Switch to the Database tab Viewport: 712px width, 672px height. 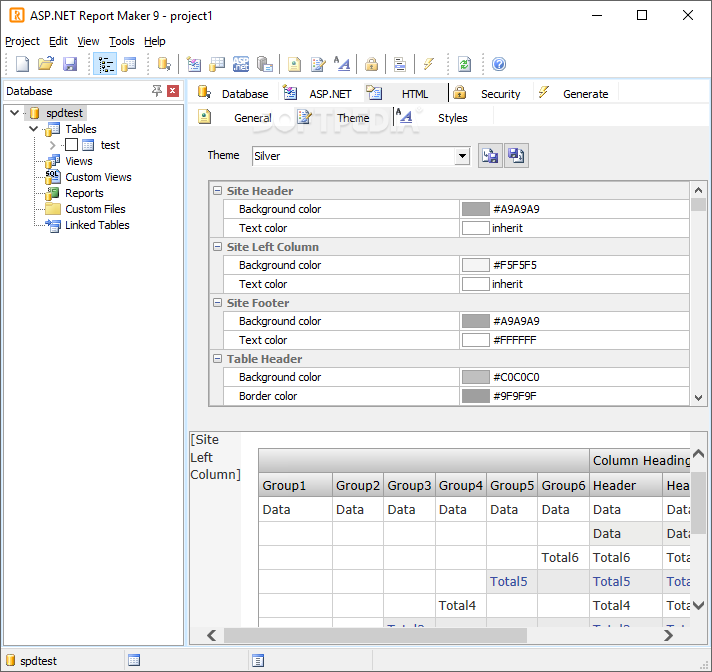pyautogui.click(x=233, y=94)
